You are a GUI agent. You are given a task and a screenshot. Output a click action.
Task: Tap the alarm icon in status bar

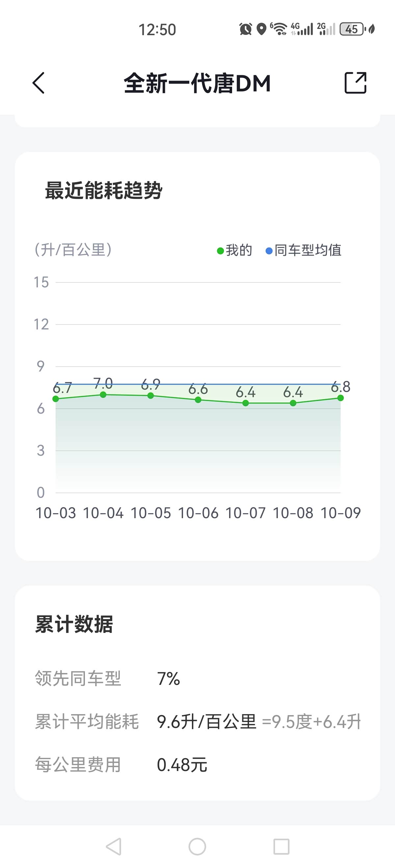(246, 29)
